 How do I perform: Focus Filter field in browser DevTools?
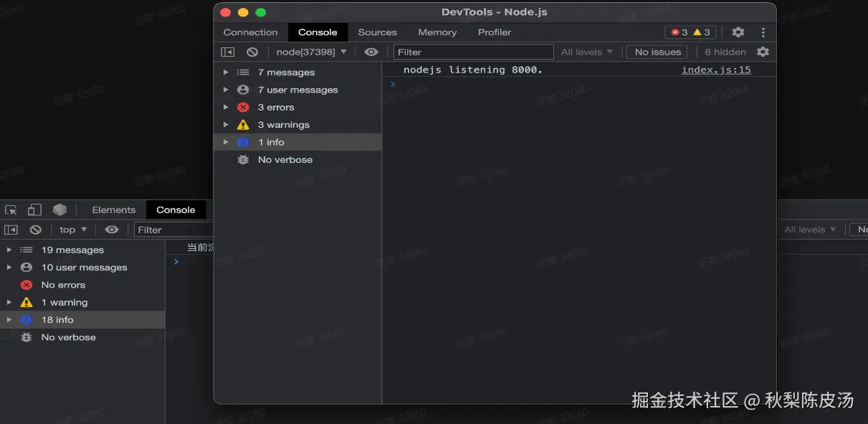(x=174, y=230)
